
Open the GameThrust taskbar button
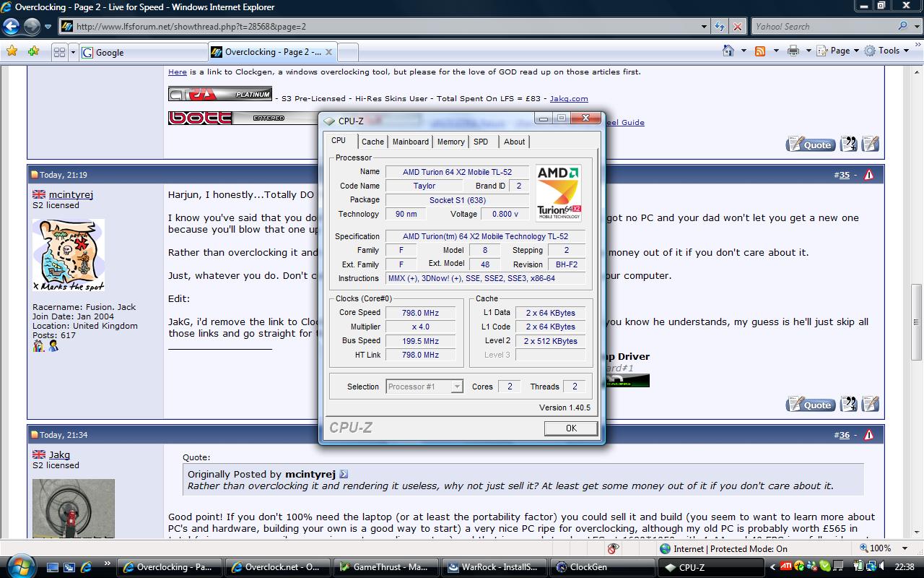click(x=385, y=567)
